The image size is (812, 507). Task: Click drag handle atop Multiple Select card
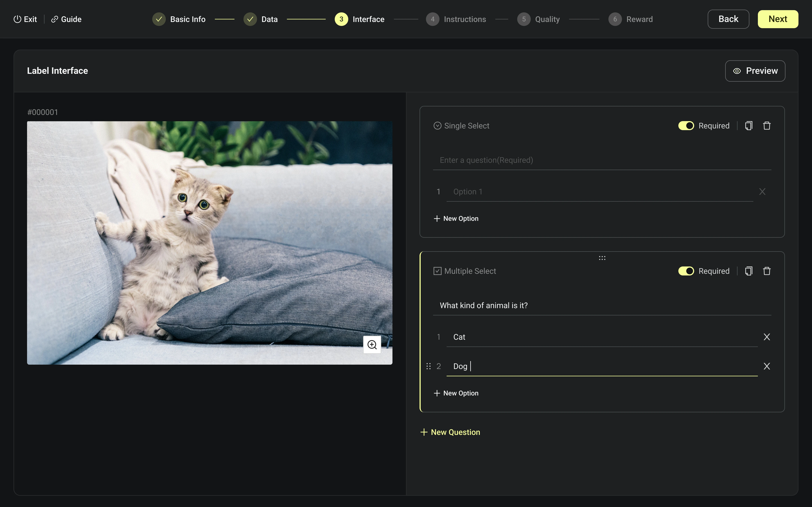click(x=602, y=258)
